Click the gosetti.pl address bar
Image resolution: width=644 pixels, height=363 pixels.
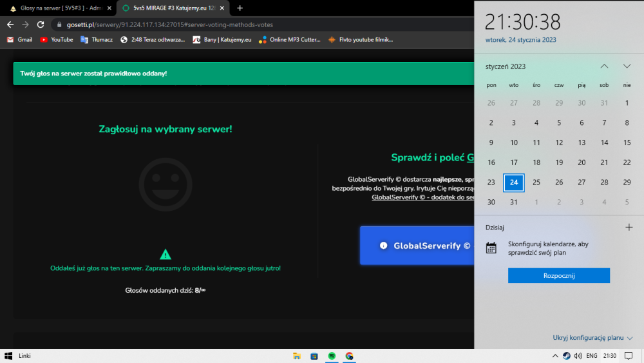(x=263, y=25)
